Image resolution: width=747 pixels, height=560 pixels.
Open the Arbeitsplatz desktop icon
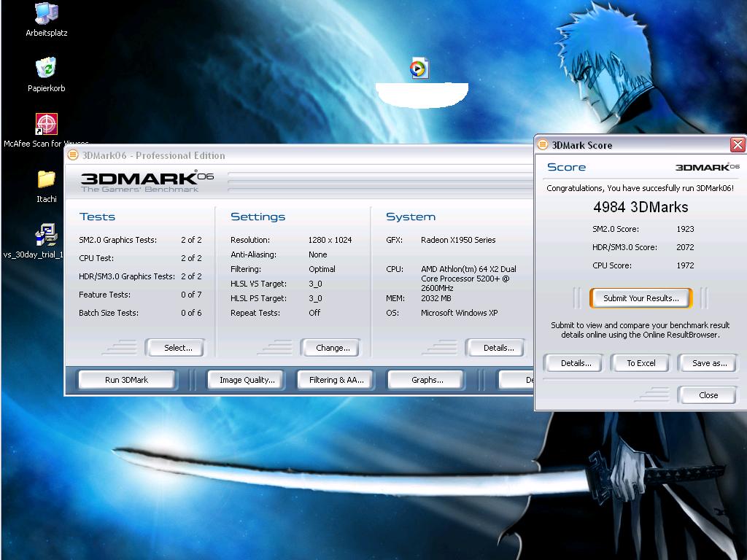click(x=46, y=20)
